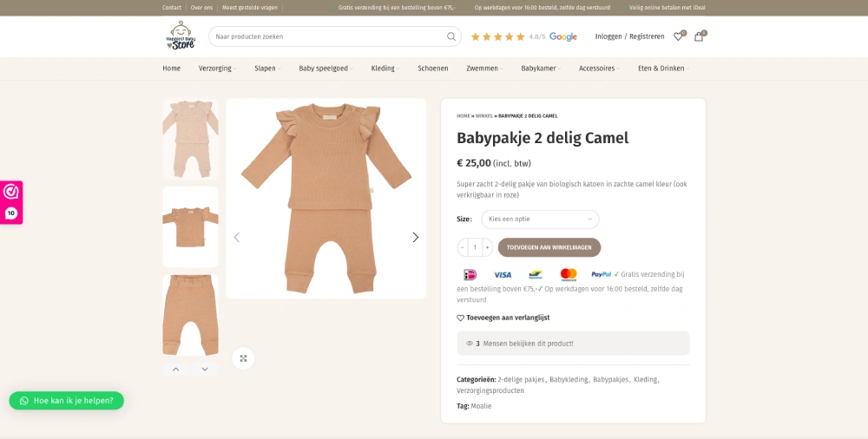Enlarge product image with fullscreen icon
This screenshot has width=868, height=439.
click(243, 358)
